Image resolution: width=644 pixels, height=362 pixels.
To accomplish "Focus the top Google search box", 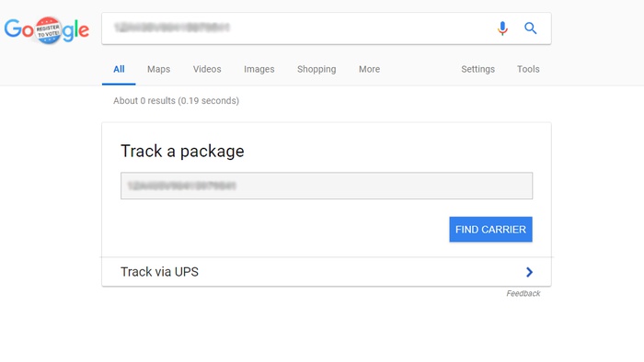I will 298,28.
